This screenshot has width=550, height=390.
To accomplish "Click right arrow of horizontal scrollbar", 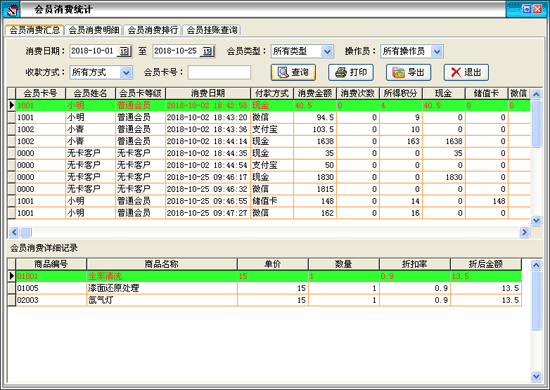I will click(524, 232).
